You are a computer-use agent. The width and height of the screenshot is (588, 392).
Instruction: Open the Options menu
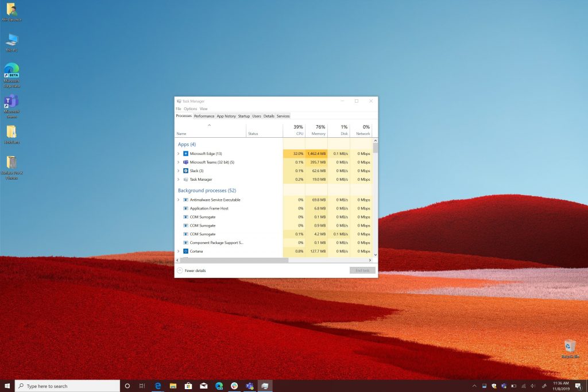coord(190,108)
